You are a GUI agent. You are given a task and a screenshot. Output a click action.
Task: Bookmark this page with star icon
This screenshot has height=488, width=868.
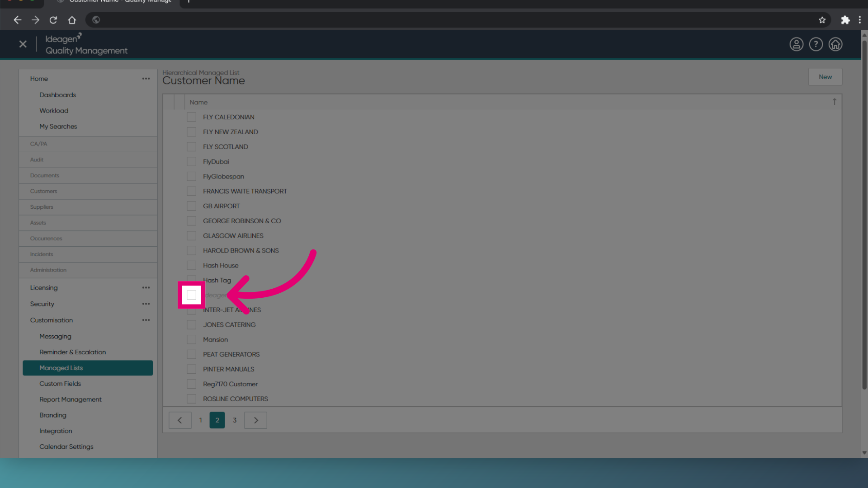click(x=822, y=20)
